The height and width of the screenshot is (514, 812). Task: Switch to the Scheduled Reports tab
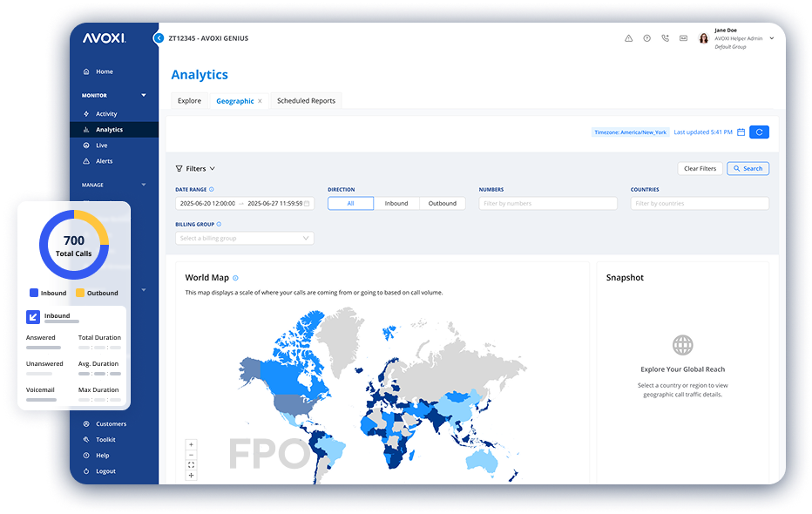(x=306, y=101)
